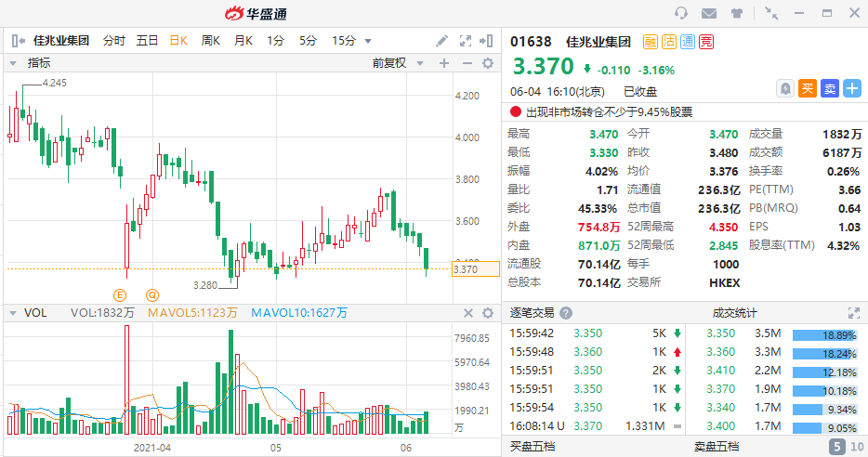
Task: Select 日K daily candlestick tab
Action: (178, 40)
